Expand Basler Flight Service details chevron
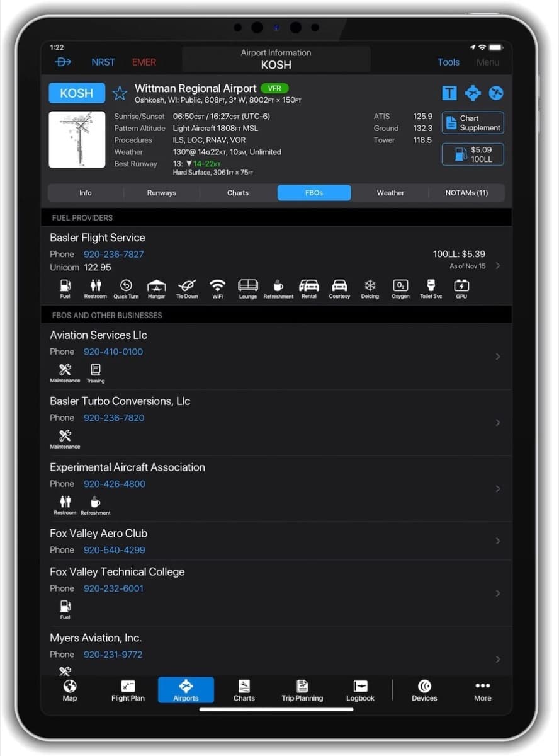The height and width of the screenshot is (756, 559). click(498, 266)
